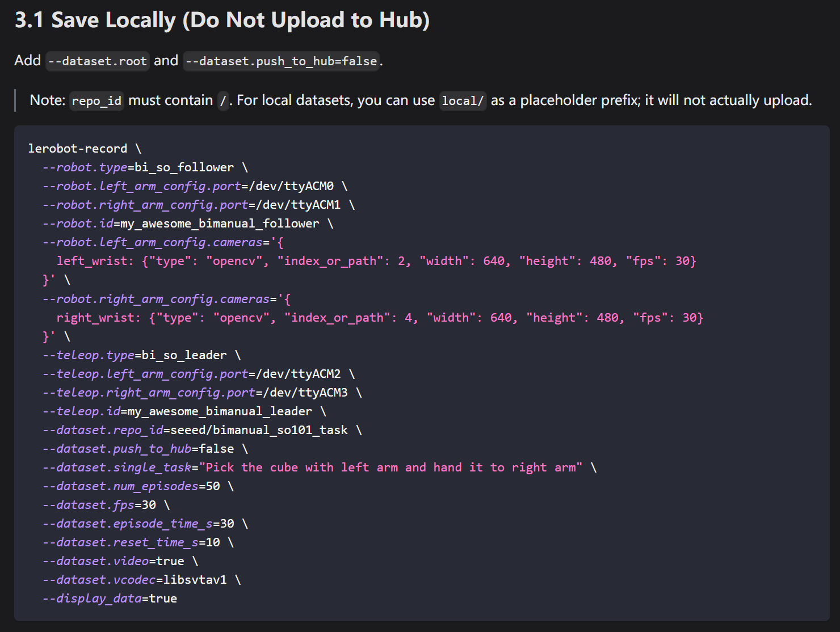The image size is (840, 632).
Task: Click the "--robot.left_arm_config.cameras='{" line
Action: [163, 242]
